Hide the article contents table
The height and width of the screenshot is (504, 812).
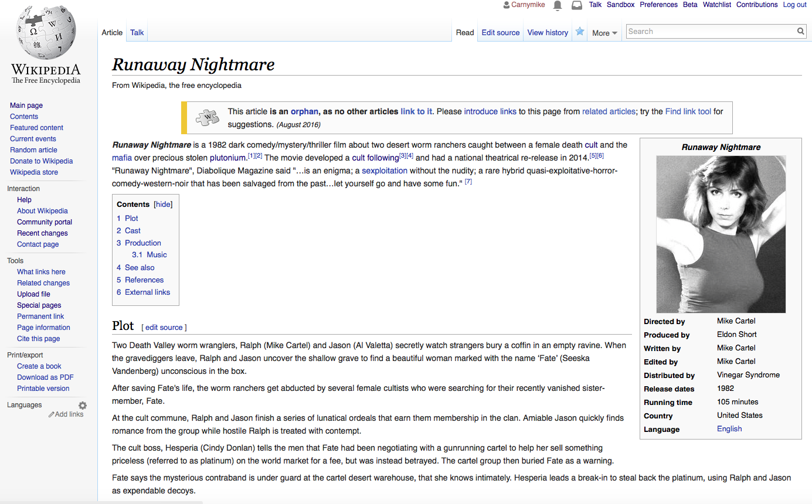point(162,204)
